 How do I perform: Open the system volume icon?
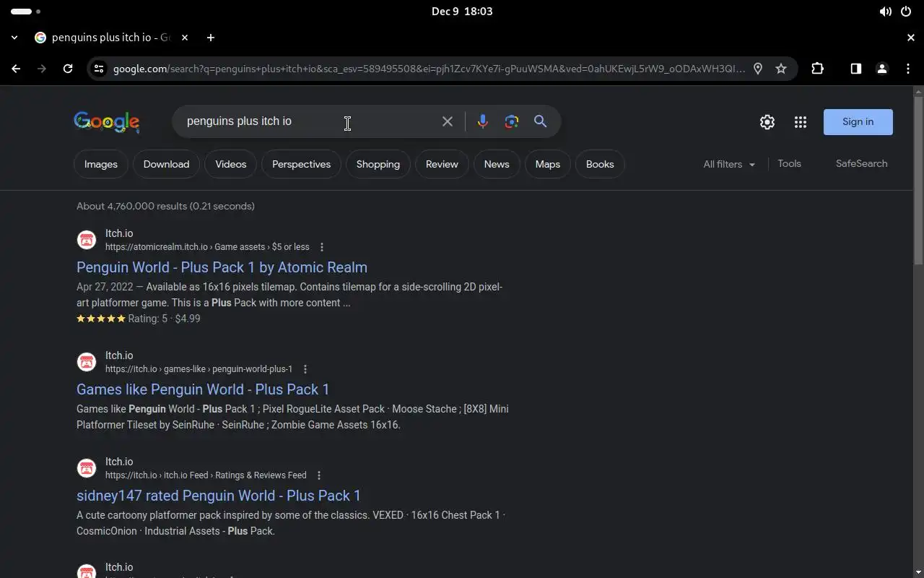(886, 12)
